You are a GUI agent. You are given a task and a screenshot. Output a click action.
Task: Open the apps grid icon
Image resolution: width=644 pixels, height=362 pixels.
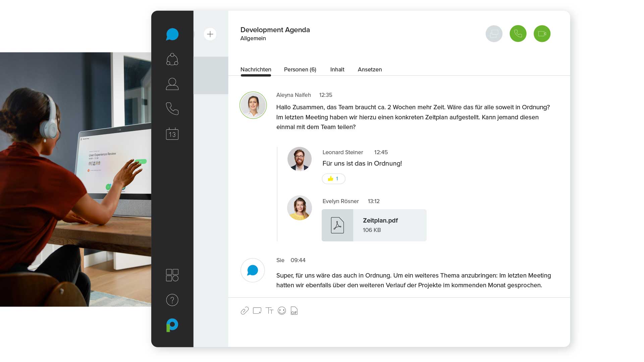(x=172, y=275)
